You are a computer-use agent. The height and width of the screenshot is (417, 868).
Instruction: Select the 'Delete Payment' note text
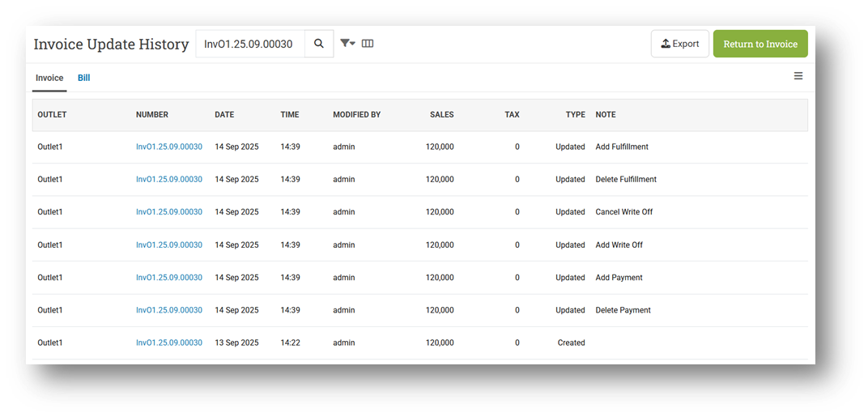tap(623, 310)
